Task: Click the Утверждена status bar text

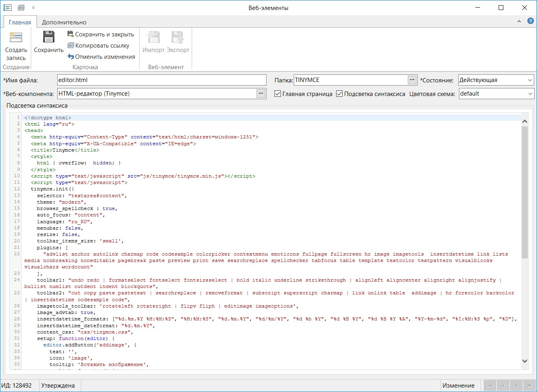Action: point(58,386)
